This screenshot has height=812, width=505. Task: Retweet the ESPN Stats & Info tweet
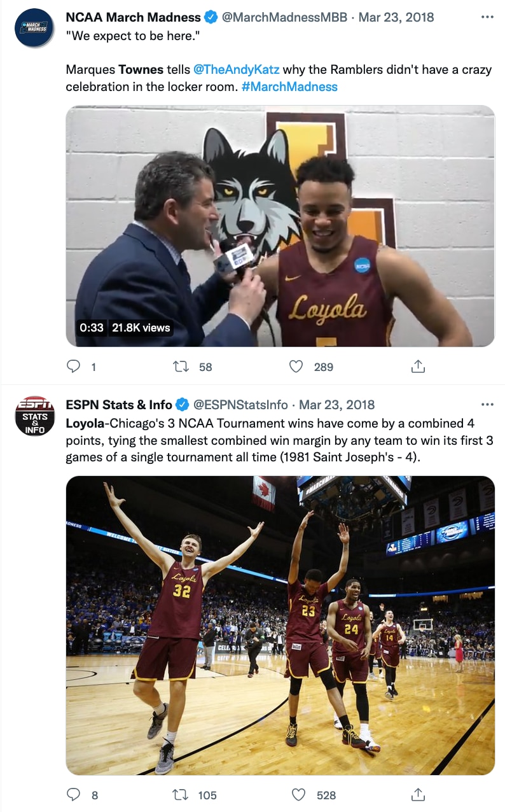coord(181,795)
